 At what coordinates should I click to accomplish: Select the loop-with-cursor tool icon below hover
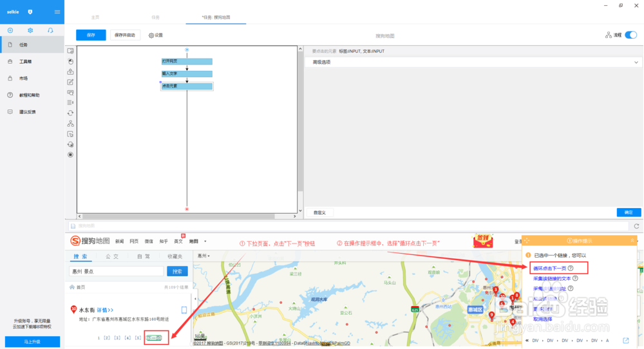coord(71,144)
